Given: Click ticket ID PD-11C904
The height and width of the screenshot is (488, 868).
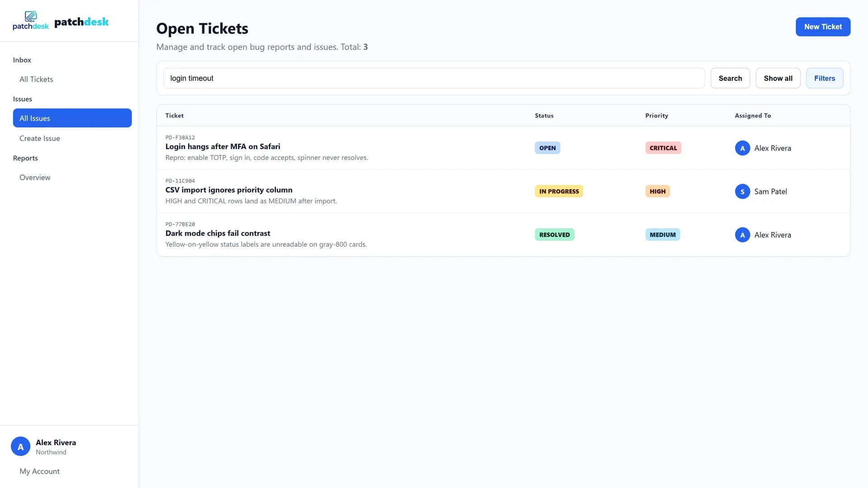Looking at the screenshot, I should (x=180, y=181).
